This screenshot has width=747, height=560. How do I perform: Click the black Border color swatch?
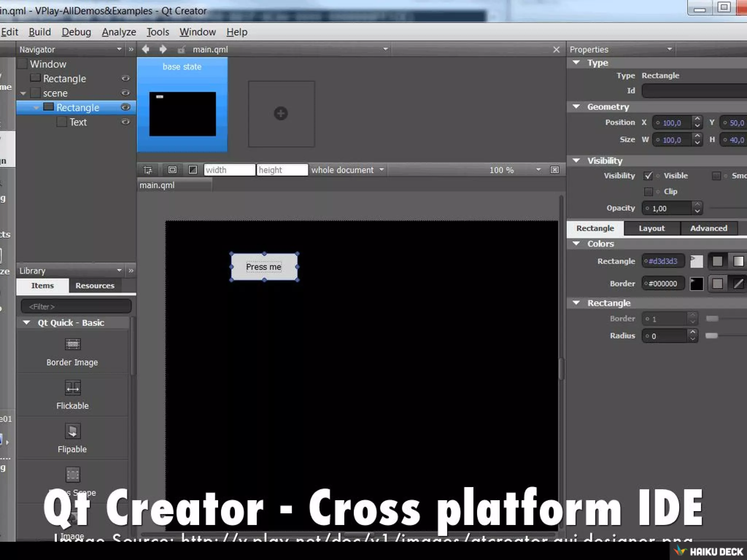[696, 284]
